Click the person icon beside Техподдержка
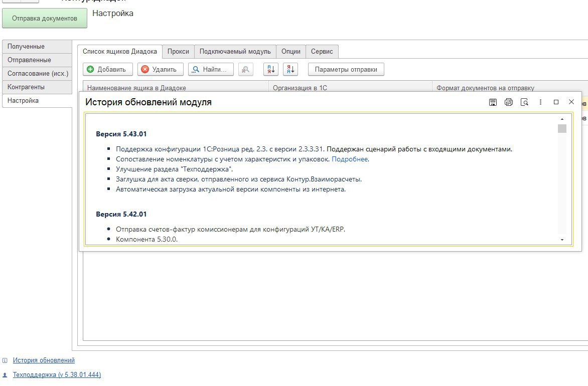 coord(5,375)
